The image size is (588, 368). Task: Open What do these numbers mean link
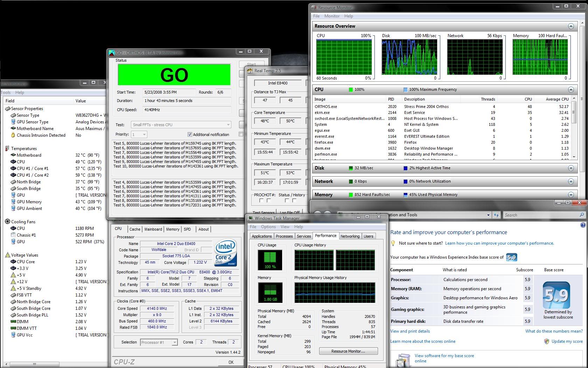[x=554, y=331]
